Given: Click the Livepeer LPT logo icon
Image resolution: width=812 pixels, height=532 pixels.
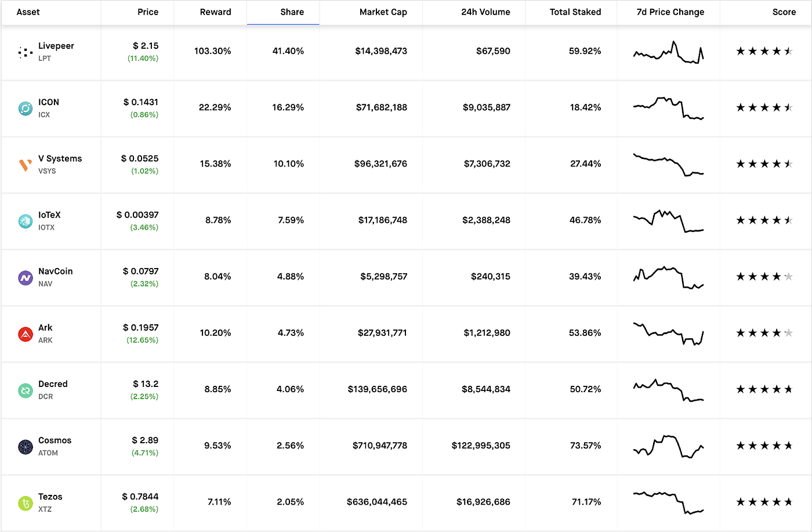Looking at the screenshot, I should [26, 52].
